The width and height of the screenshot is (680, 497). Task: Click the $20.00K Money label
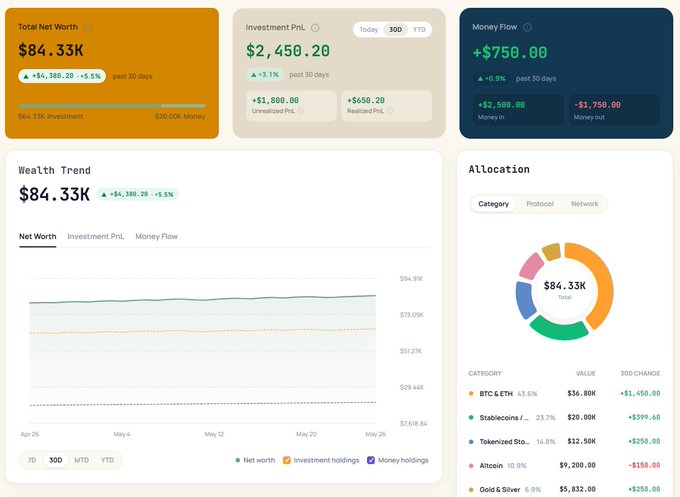tap(180, 117)
